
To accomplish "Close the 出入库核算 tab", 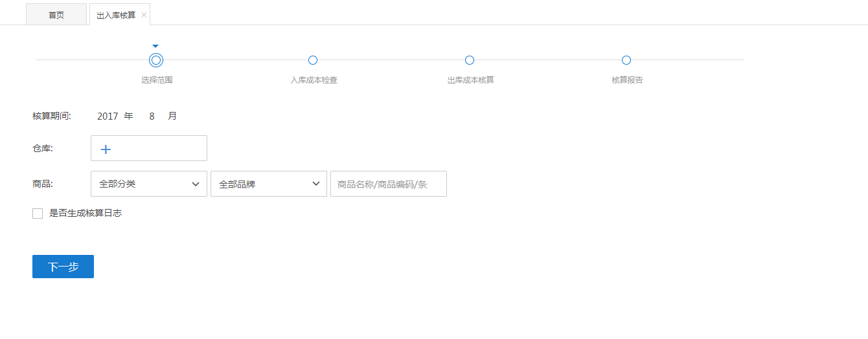I will pos(144,15).
